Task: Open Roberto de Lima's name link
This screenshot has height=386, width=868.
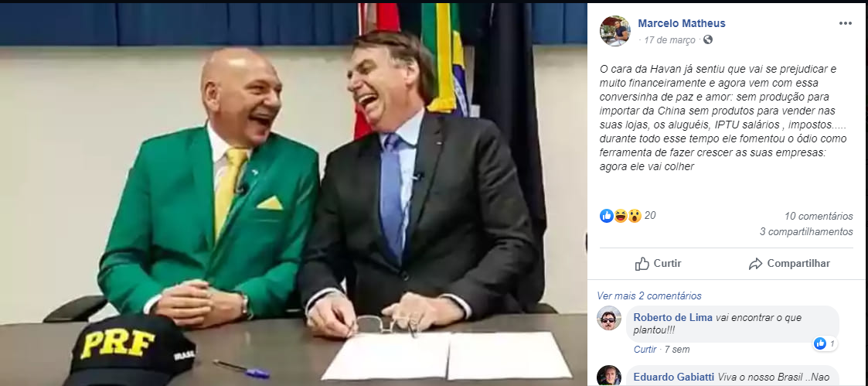Action: coord(672,317)
